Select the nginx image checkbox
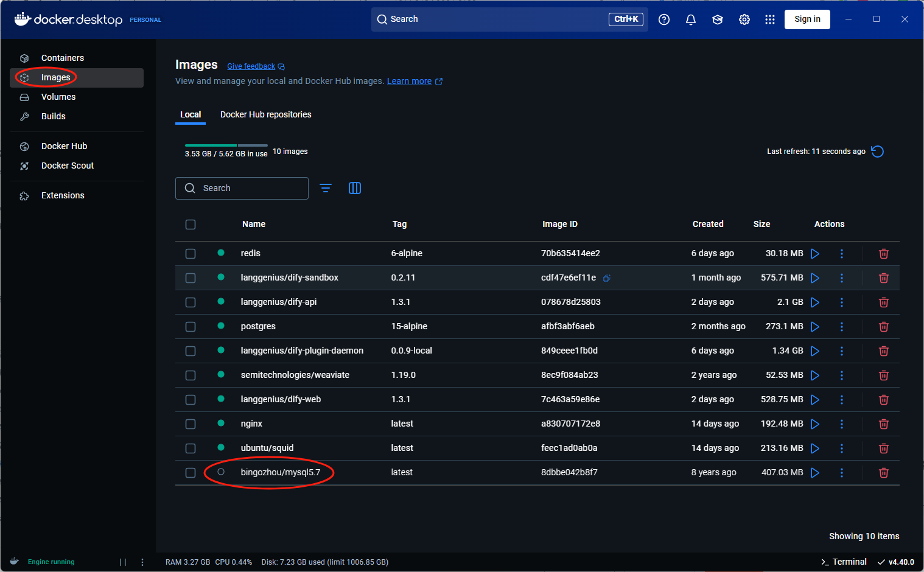The image size is (924, 572). 191,424
